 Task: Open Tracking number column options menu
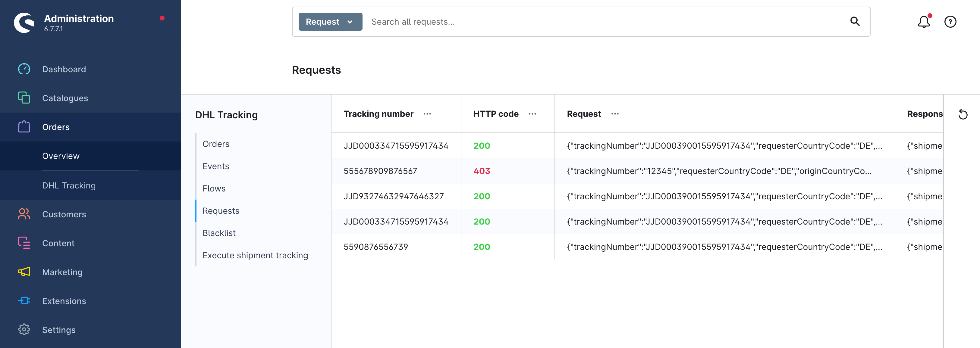pyautogui.click(x=427, y=114)
